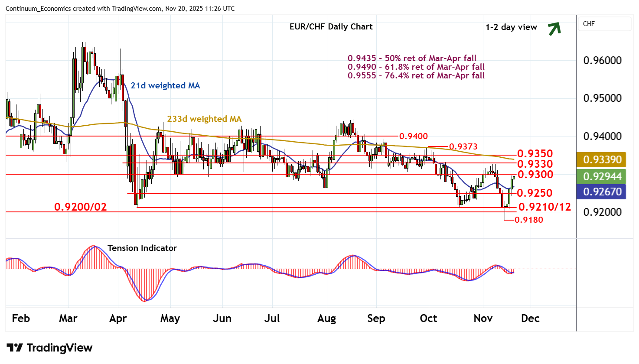Select the 0.9180 low level label
Screen dimensions: 639x364
point(528,220)
